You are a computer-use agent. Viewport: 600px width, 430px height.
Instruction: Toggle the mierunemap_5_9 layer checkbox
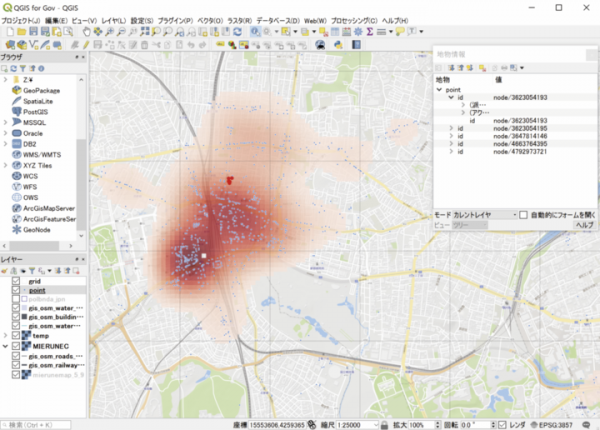pyautogui.click(x=16, y=375)
